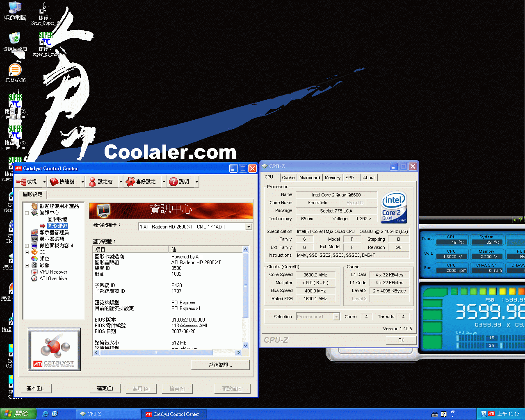This screenshot has width=525, height=420.
Task: Select the 3D item in Catalyst tree
Action: click(42, 252)
